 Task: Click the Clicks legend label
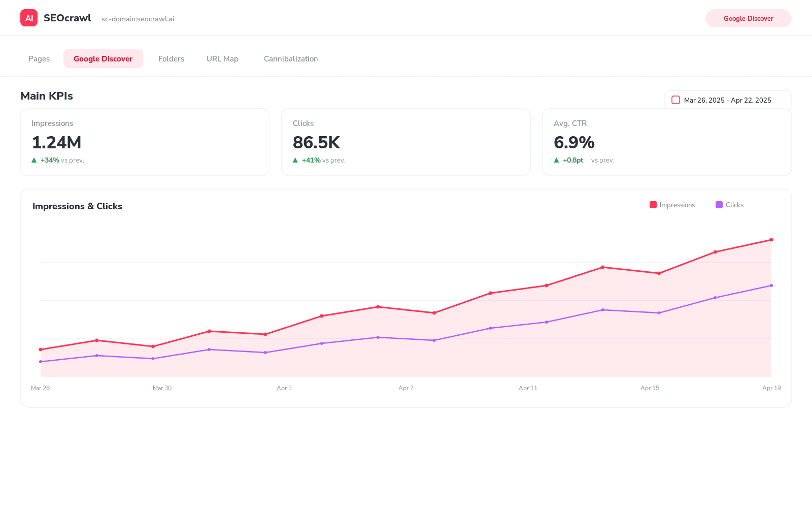(x=734, y=205)
